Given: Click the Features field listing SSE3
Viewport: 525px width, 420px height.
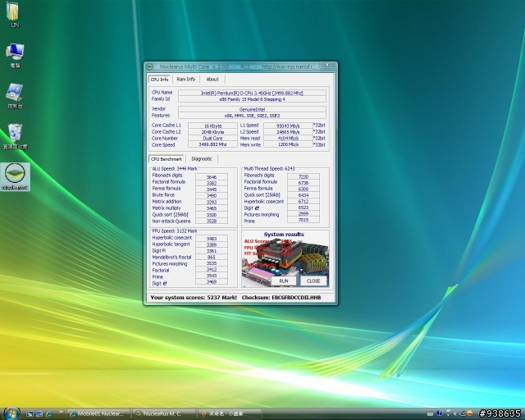Looking at the screenshot, I should 252,116.
